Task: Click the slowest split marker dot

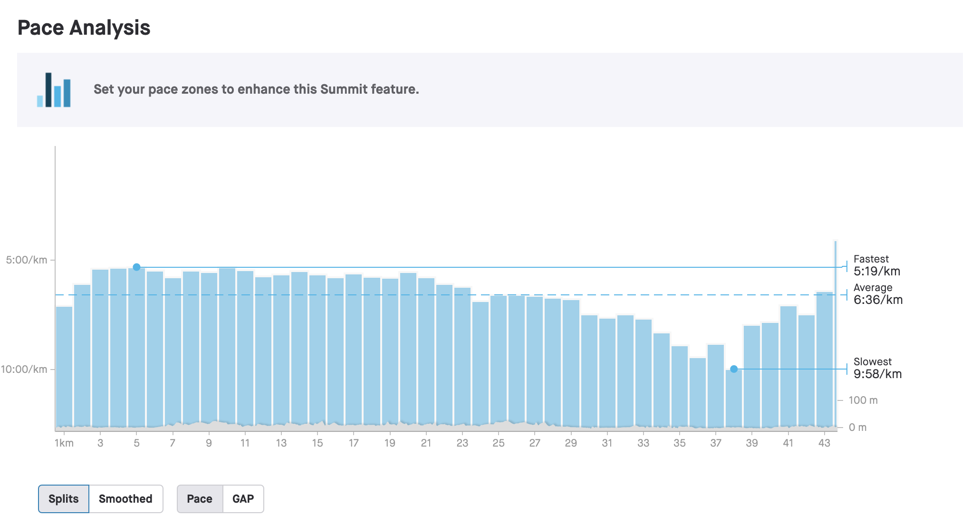Action: pyautogui.click(x=734, y=369)
